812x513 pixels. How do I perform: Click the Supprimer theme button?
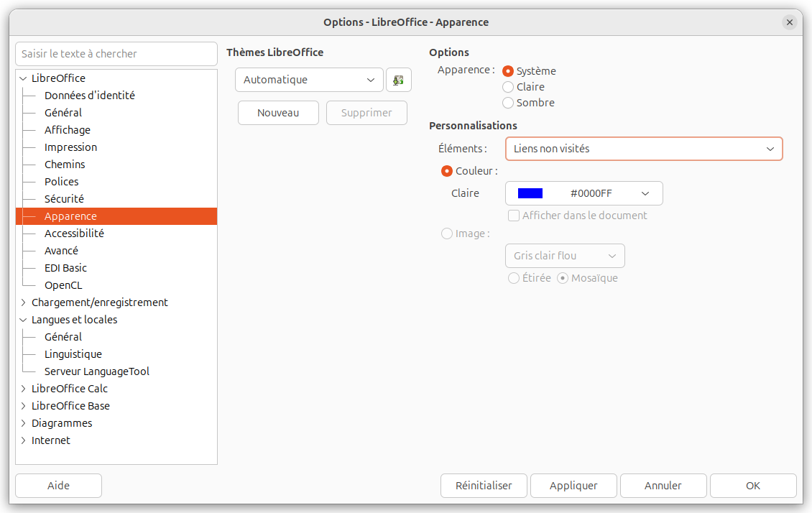366,113
